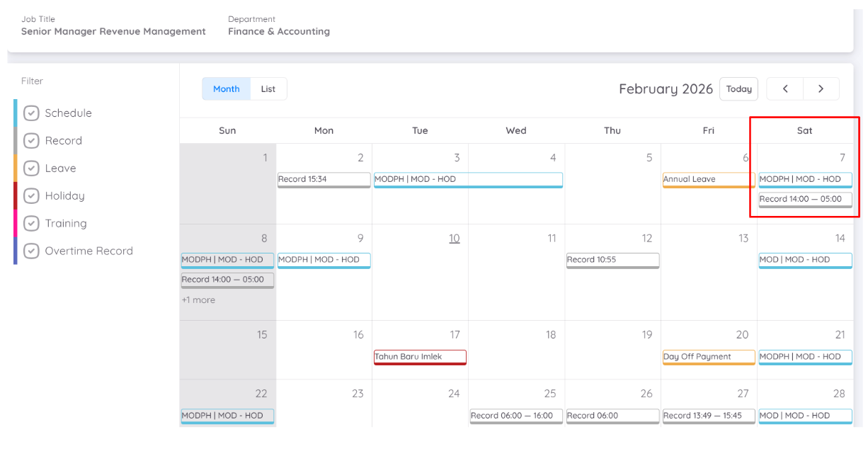Click the Today button
This screenshot has width=868, height=451.
738,89
